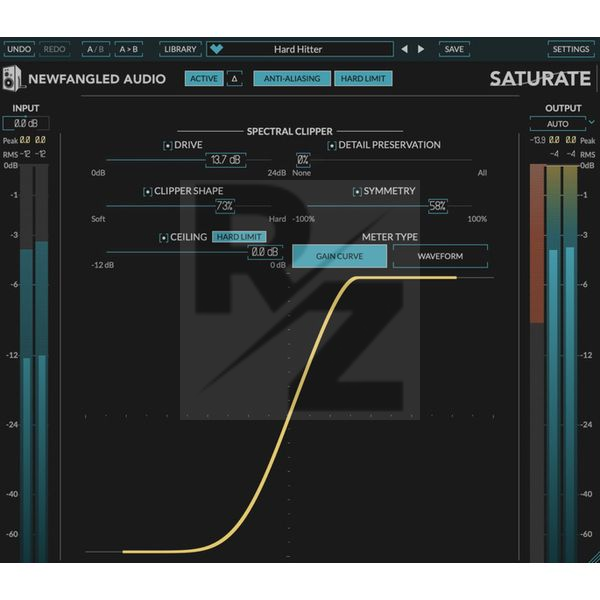The width and height of the screenshot is (600, 600).
Task: Go to next preset with right arrow
Action: 421,49
